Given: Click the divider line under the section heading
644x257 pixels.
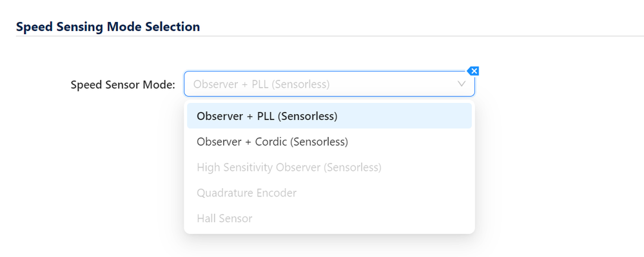Looking at the screenshot, I should [330, 36].
